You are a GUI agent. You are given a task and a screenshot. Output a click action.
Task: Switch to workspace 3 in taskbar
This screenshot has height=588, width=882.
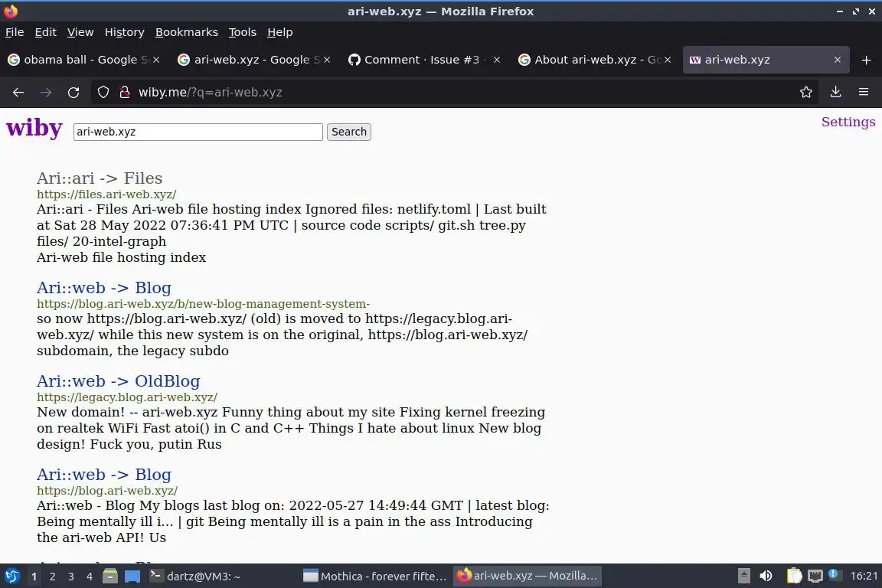71,577
